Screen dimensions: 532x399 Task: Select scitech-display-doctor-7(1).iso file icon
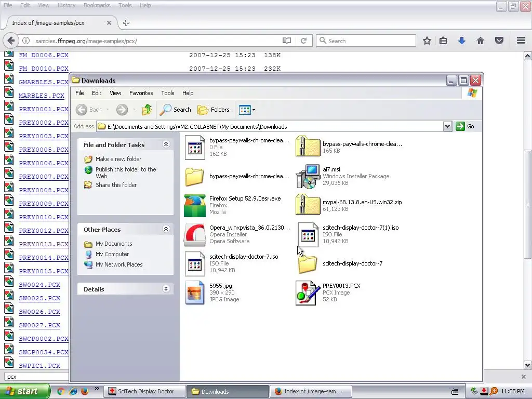click(x=308, y=235)
